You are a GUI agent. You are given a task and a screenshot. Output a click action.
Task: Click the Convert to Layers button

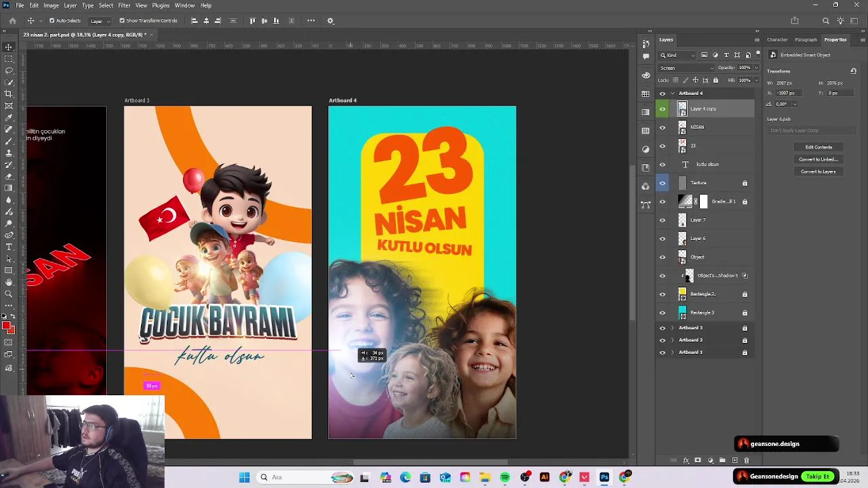(x=818, y=171)
